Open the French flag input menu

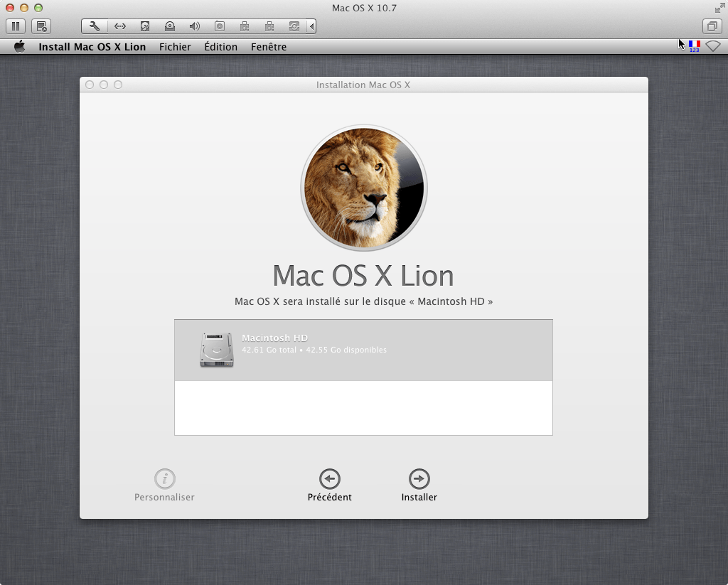point(694,46)
